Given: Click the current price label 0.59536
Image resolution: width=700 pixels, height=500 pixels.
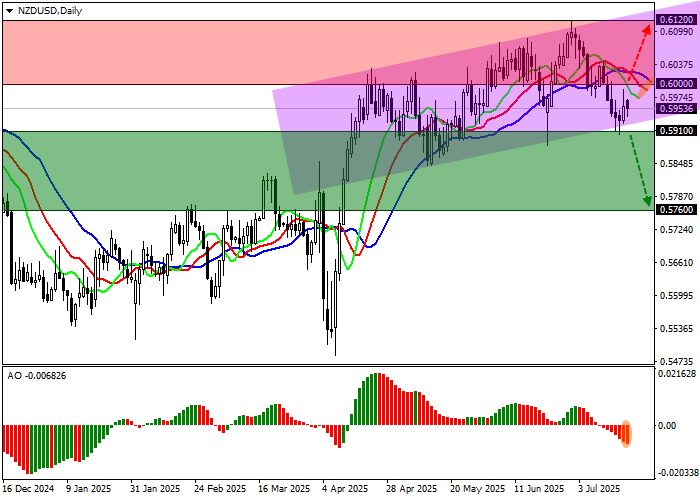Looking at the screenshot, I should coord(676,108).
